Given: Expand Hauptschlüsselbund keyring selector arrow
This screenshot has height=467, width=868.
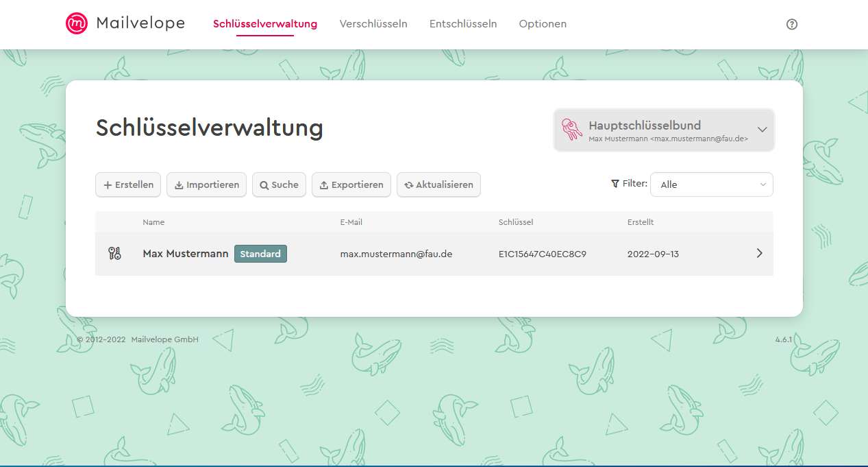Looking at the screenshot, I should 762,130.
